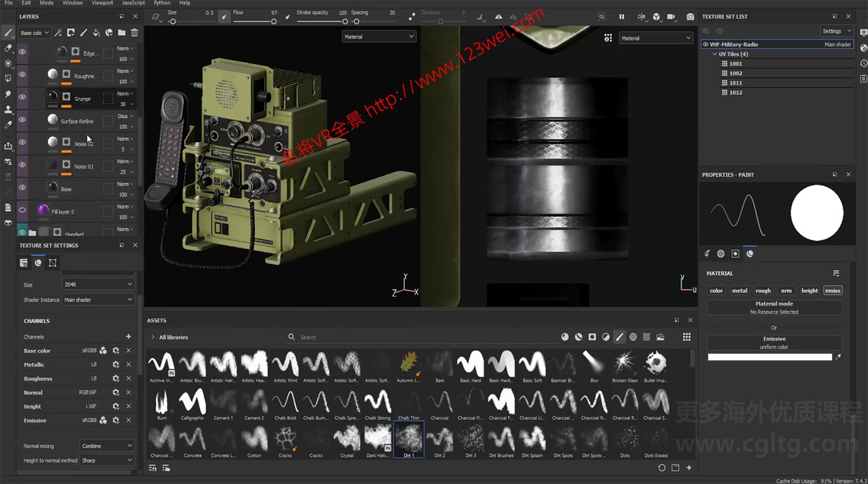Collapse the UV Tiles group

coord(714,54)
